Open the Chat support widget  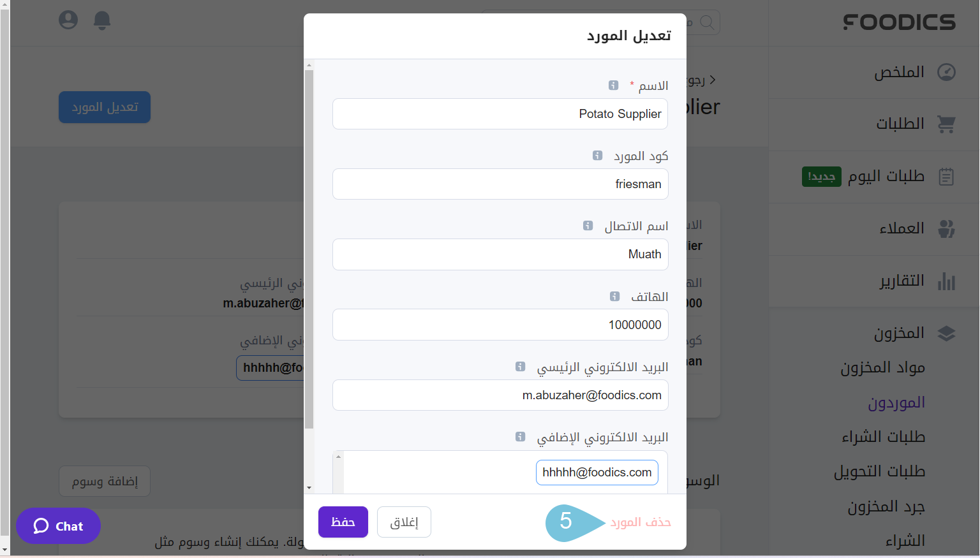[59, 526]
